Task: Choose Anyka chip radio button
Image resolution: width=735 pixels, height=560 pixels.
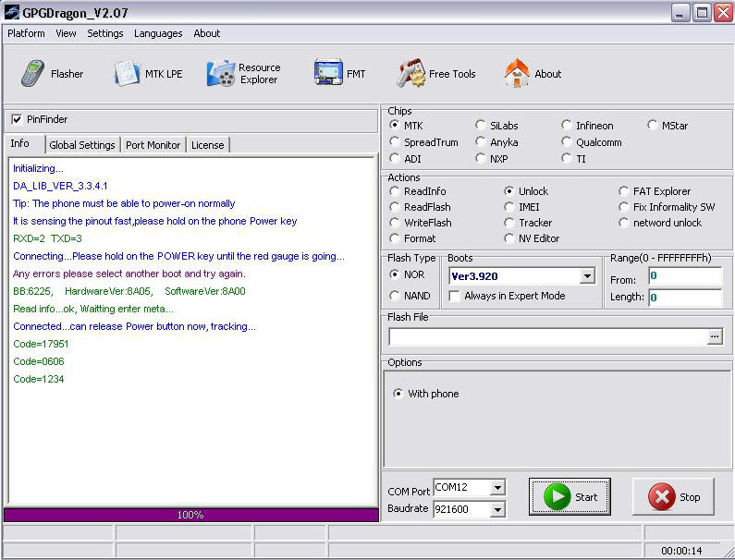Action: (480, 142)
